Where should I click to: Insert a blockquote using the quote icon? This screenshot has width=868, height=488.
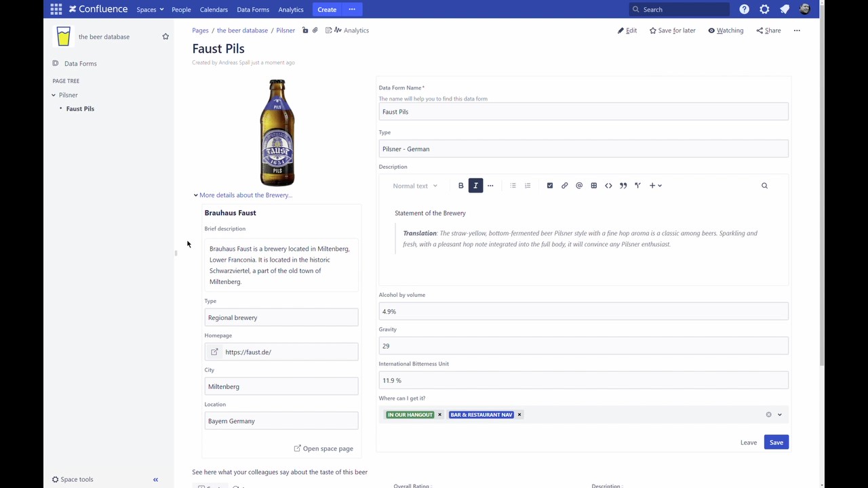tap(623, 185)
